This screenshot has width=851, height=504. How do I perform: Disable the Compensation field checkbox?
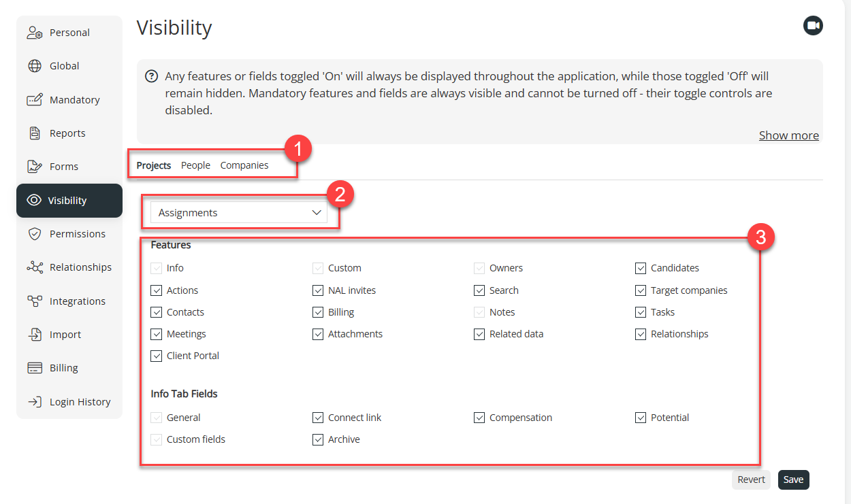click(x=479, y=418)
